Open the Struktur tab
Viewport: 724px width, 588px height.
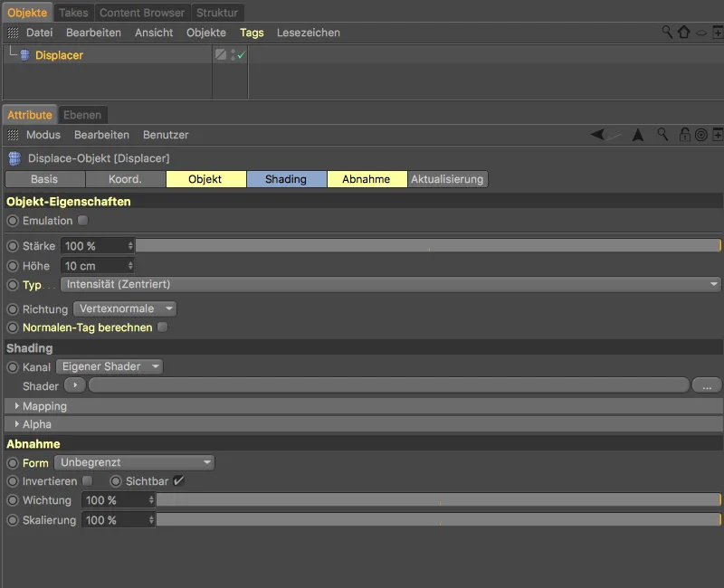pyautogui.click(x=217, y=13)
